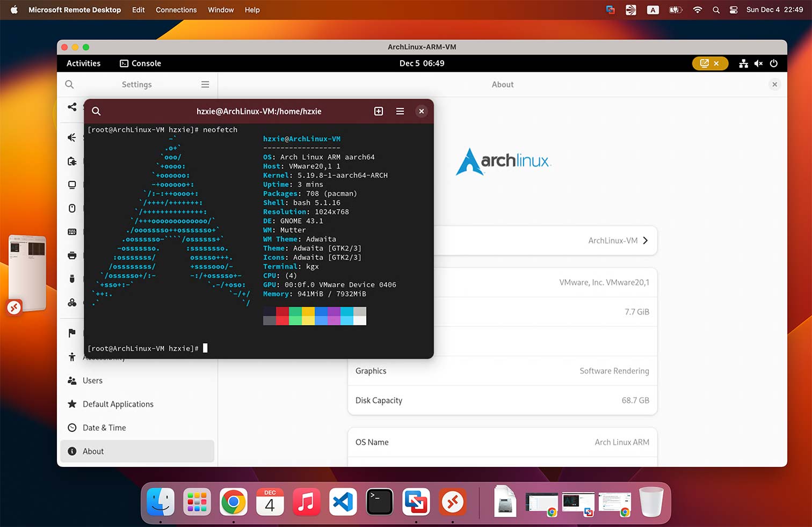This screenshot has height=527, width=812.
Task: Open Visual Studio Code from the Dock
Action: [x=343, y=502]
